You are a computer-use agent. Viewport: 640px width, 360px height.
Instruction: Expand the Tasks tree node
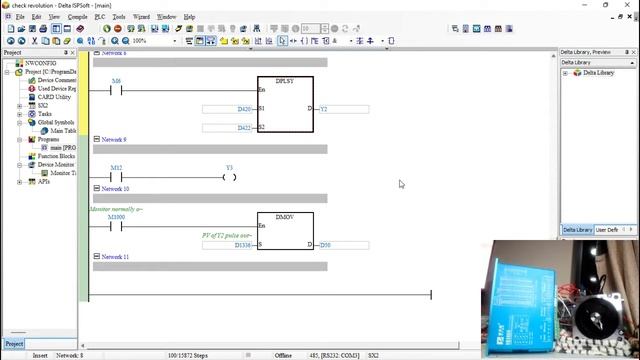[20, 114]
